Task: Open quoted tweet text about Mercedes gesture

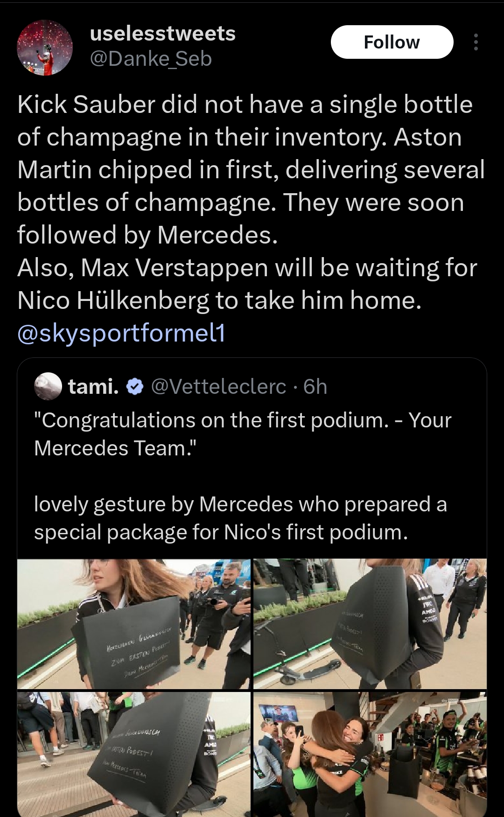Action: (x=241, y=518)
